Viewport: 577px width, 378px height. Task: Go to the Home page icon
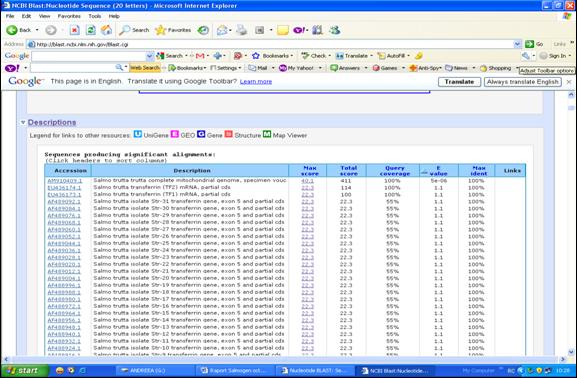coord(106,30)
